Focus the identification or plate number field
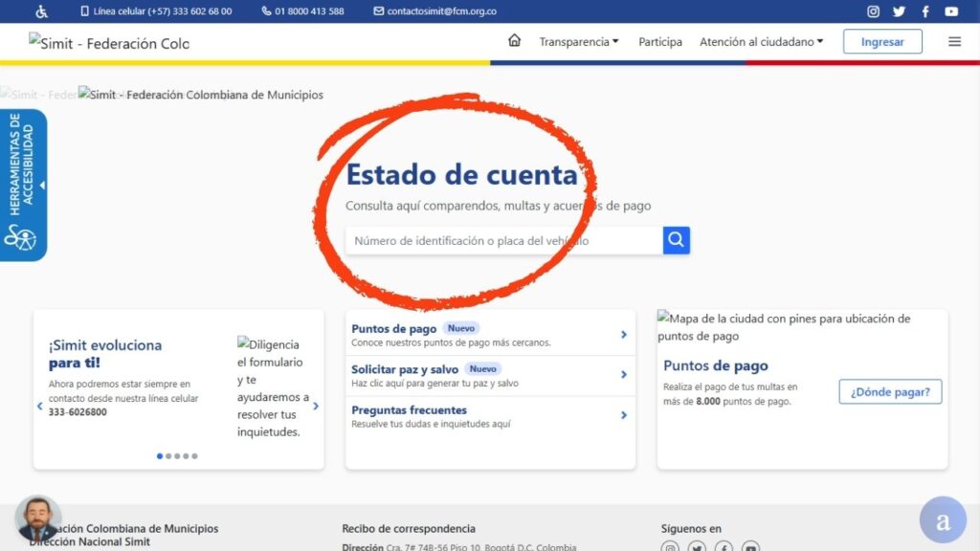This screenshot has width=980, height=551. pos(503,241)
